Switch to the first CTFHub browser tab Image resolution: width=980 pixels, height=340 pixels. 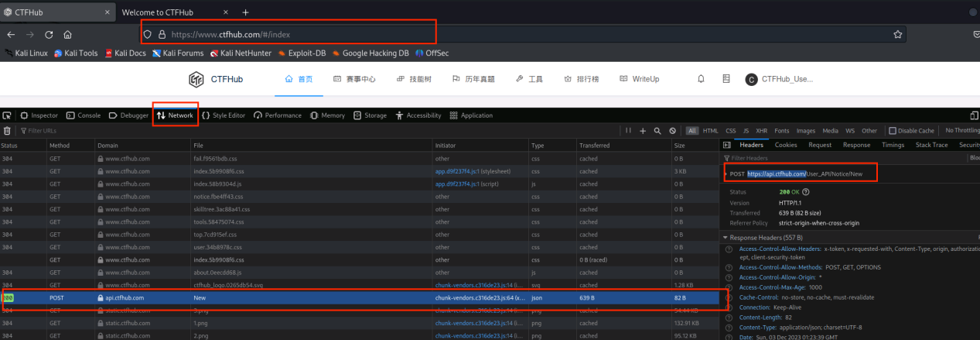56,12
